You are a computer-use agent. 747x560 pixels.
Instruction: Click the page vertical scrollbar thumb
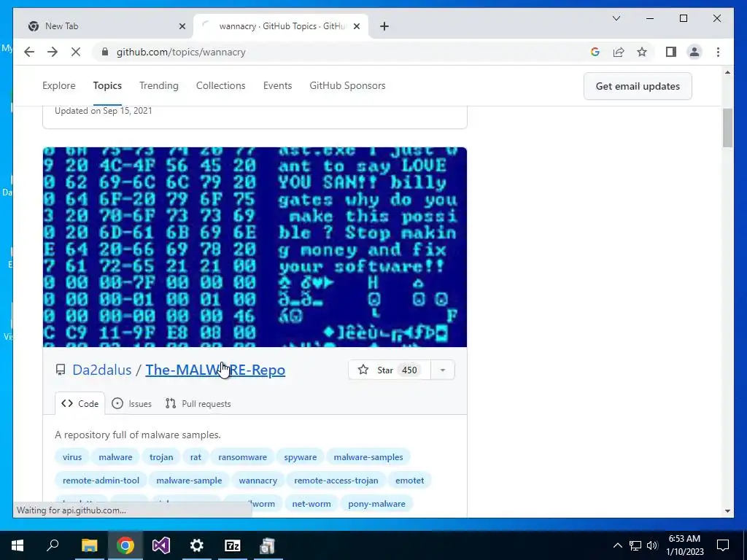point(727,128)
